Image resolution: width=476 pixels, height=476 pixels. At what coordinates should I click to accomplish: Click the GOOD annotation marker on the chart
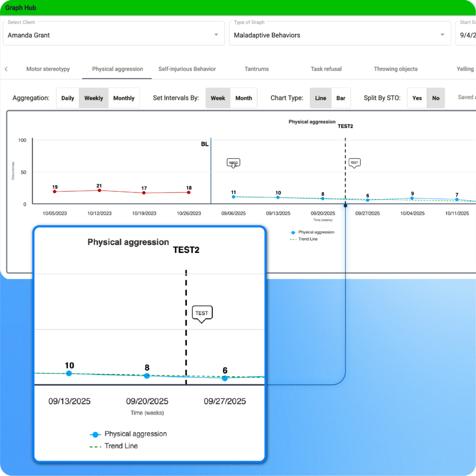233,163
